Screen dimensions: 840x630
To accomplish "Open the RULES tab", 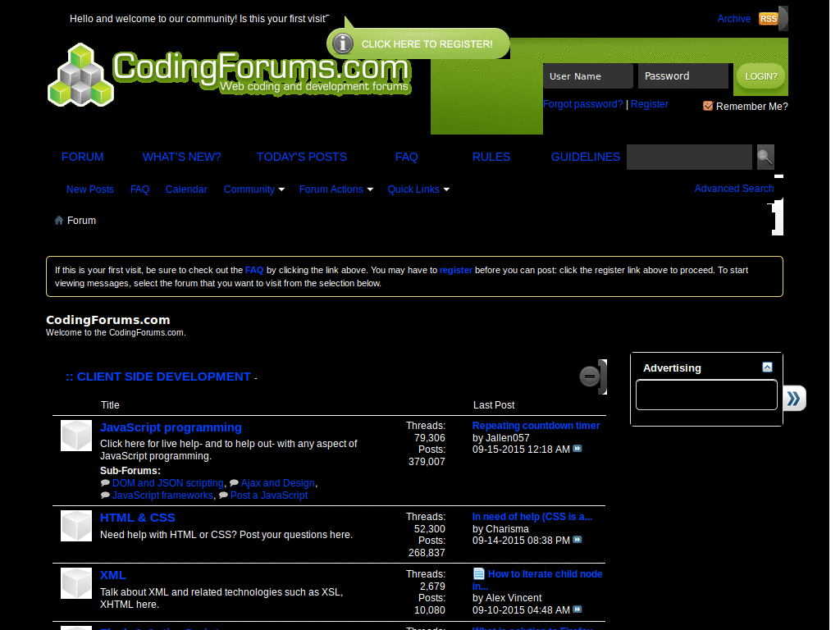I will tap(491, 157).
